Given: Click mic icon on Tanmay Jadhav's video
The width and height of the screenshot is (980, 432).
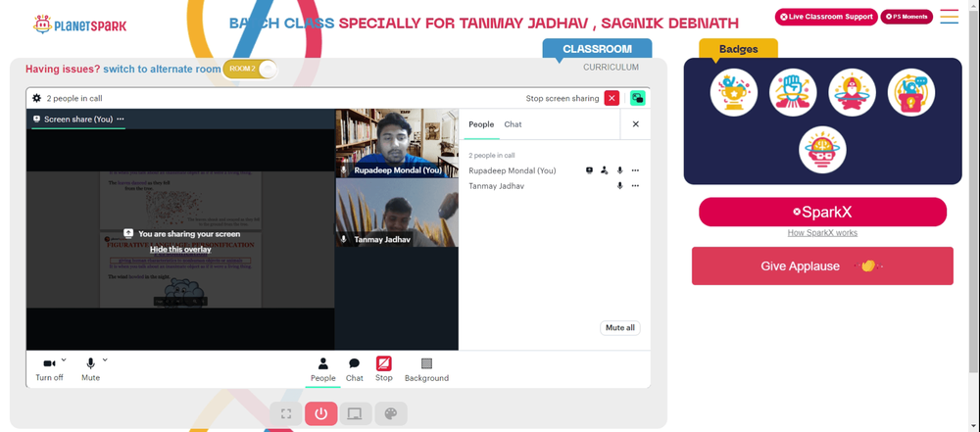Looking at the screenshot, I should point(344,239).
